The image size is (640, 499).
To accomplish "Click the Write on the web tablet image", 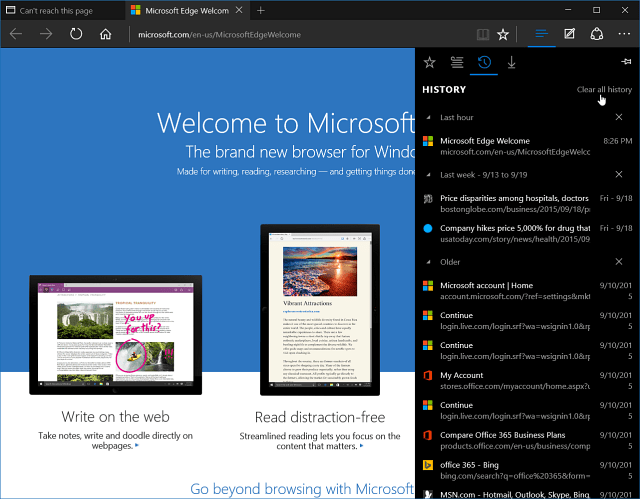I will [x=116, y=335].
